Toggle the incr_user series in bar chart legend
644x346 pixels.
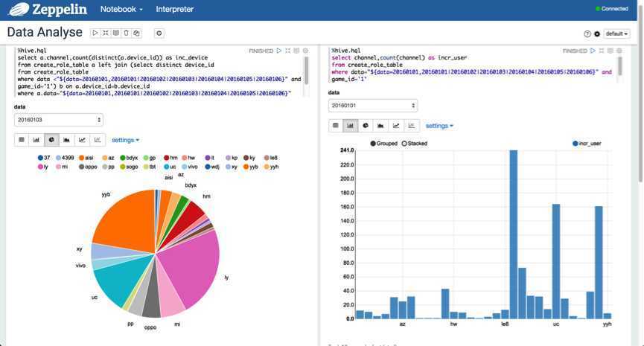point(587,144)
